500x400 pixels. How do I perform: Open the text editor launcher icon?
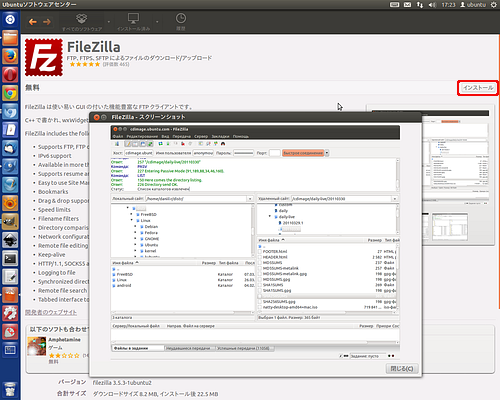click(x=10, y=277)
